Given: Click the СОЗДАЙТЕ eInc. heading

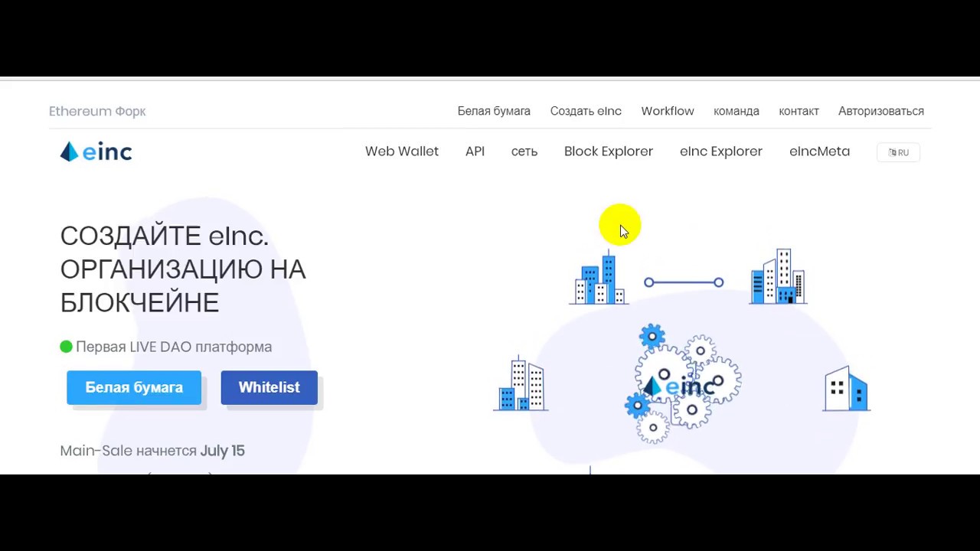Looking at the screenshot, I should (x=164, y=236).
